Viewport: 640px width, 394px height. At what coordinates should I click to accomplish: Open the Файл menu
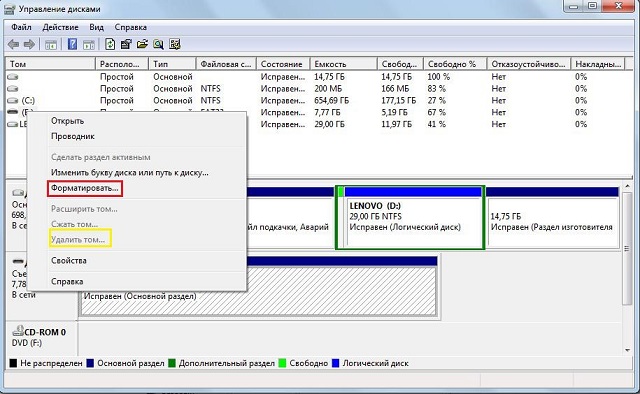[x=21, y=27]
